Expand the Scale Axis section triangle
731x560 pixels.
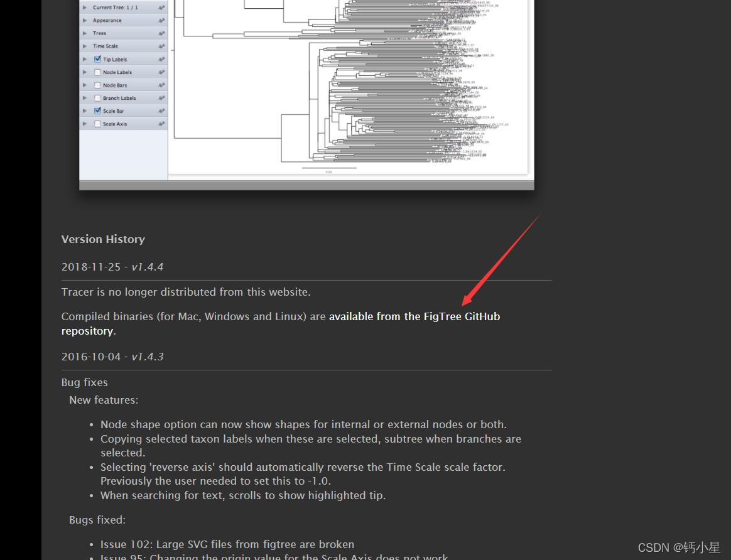[85, 124]
